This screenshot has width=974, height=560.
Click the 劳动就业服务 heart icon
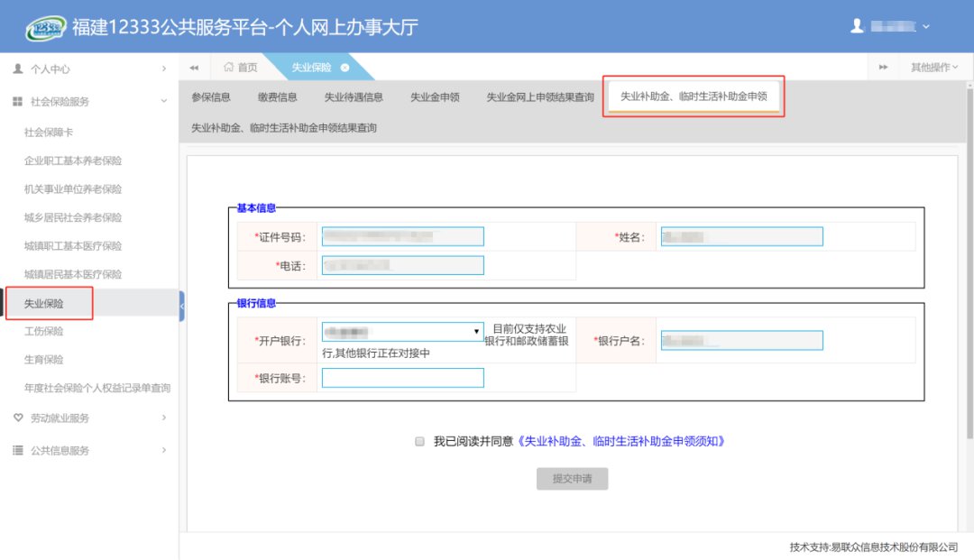(x=18, y=418)
